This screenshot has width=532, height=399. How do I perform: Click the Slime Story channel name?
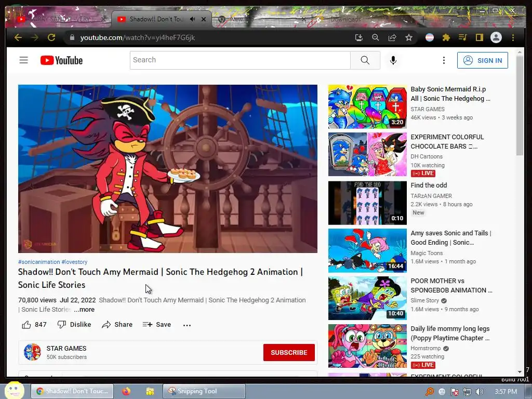click(x=425, y=301)
